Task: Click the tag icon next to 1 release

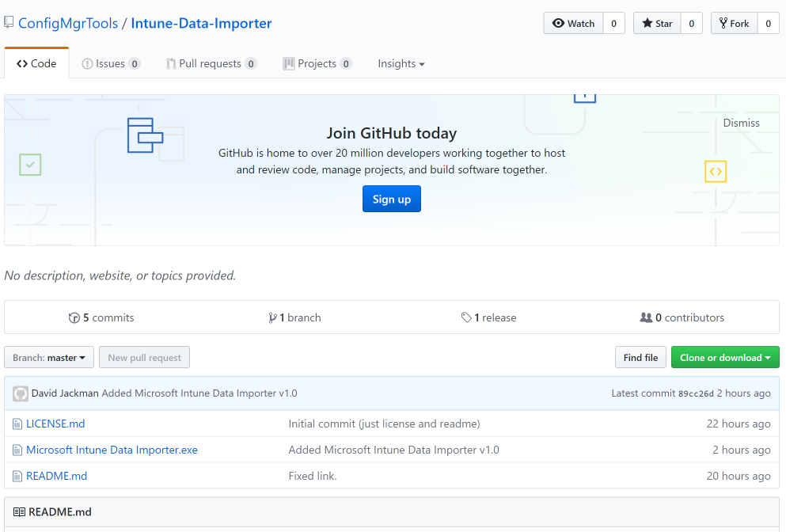Action: 467,317
